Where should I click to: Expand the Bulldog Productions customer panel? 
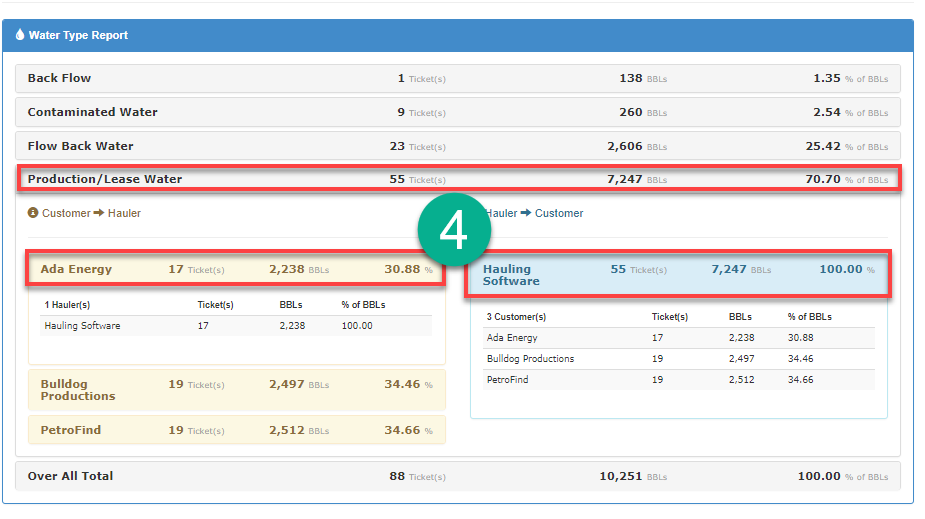pos(237,390)
